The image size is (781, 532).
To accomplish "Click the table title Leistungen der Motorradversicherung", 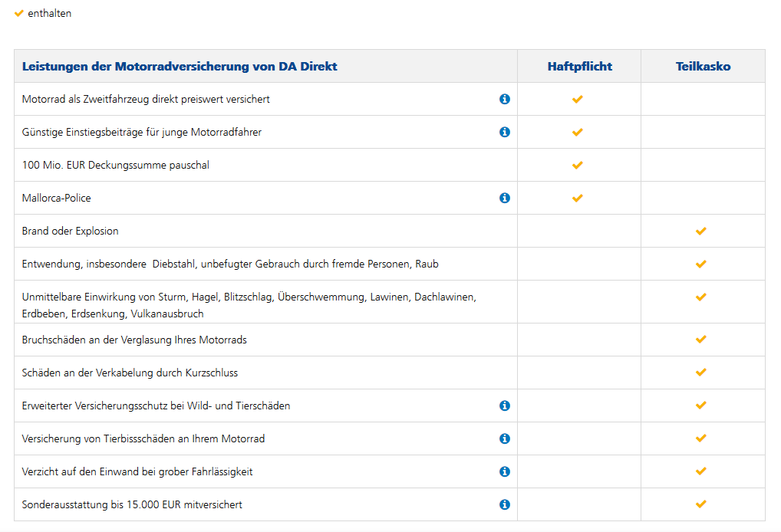I will [180, 66].
